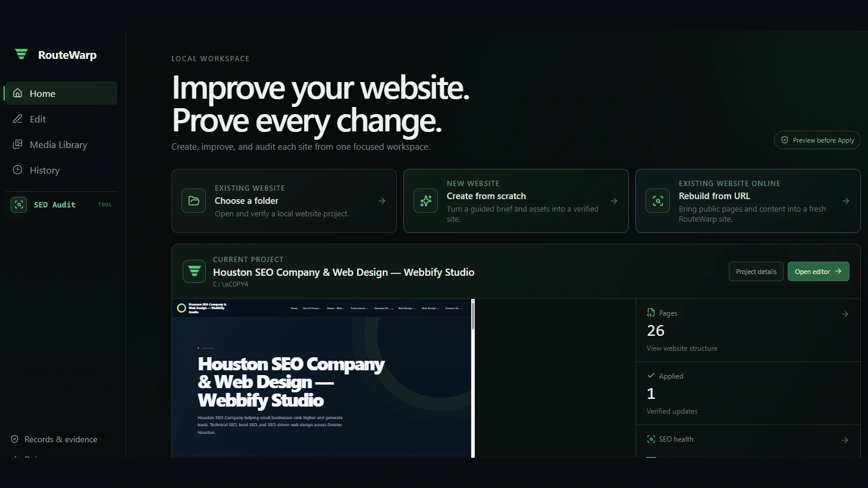This screenshot has width=868, height=488.
Task: Click the folder icon on Existing Website card
Action: [193, 201]
